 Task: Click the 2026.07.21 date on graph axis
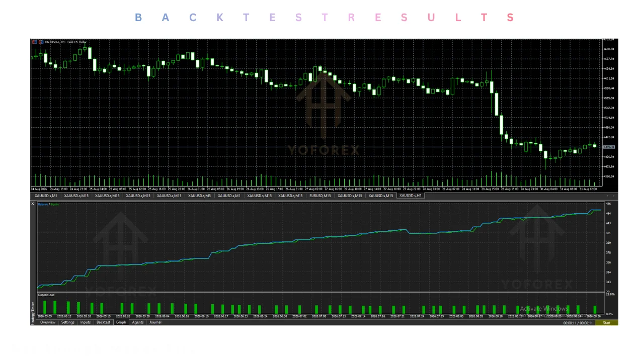click(x=397, y=316)
